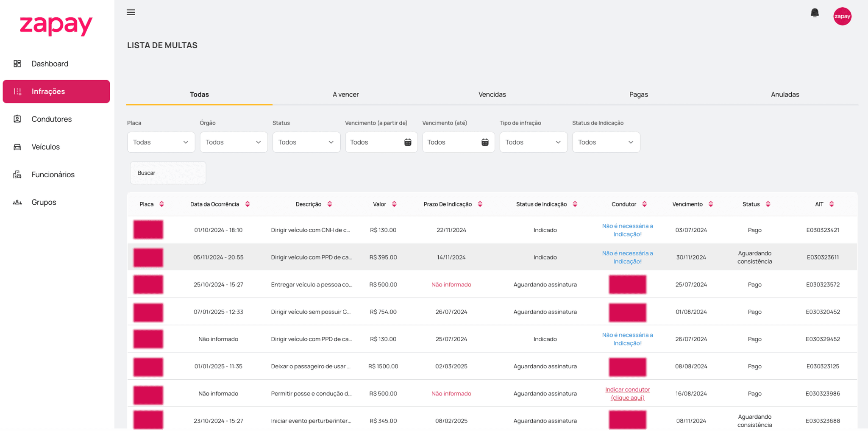Click the Dashboard sidebar icon

point(17,64)
